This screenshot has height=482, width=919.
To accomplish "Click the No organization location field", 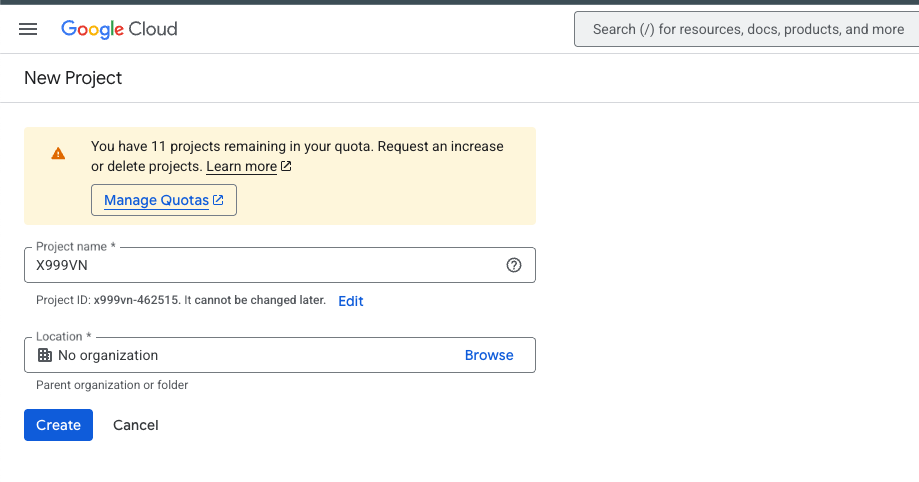I will tap(280, 355).
